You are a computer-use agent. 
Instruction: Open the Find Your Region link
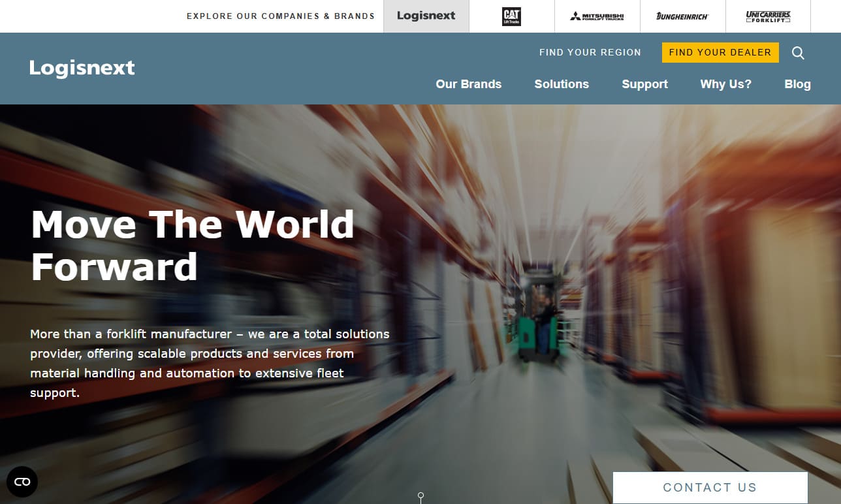pyautogui.click(x=590, y=53)
